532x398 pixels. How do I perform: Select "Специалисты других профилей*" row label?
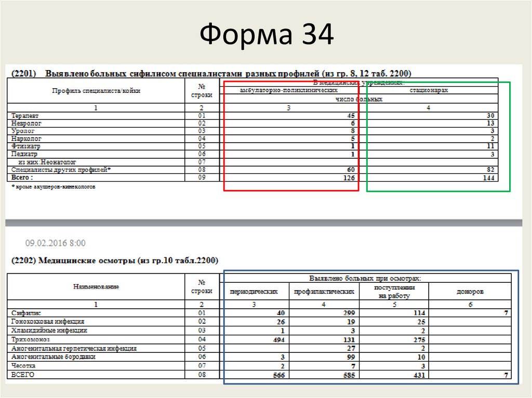coord(61,170)
